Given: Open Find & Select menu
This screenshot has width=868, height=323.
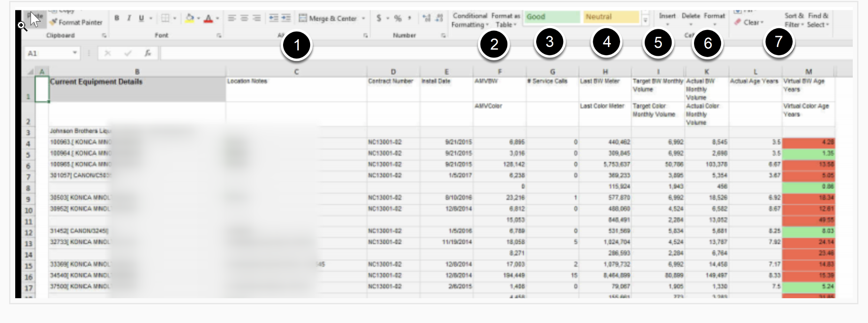Looking at the screenshot, I should click(x=818, y=20).
